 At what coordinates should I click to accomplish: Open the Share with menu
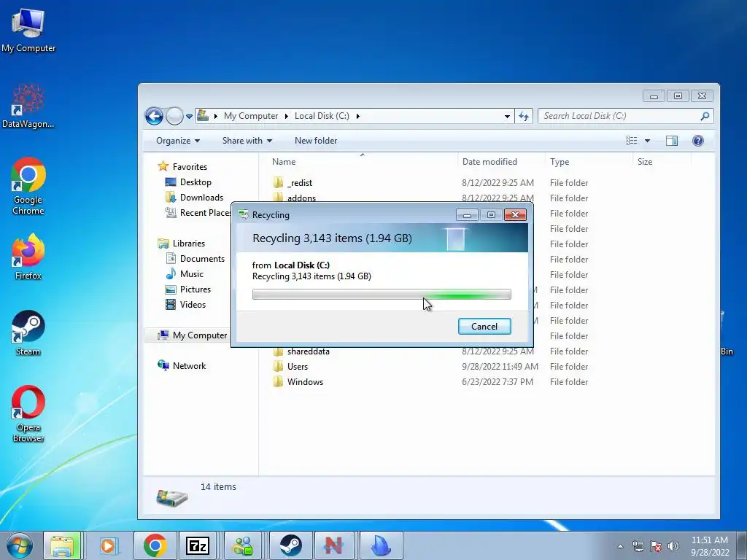247,141
